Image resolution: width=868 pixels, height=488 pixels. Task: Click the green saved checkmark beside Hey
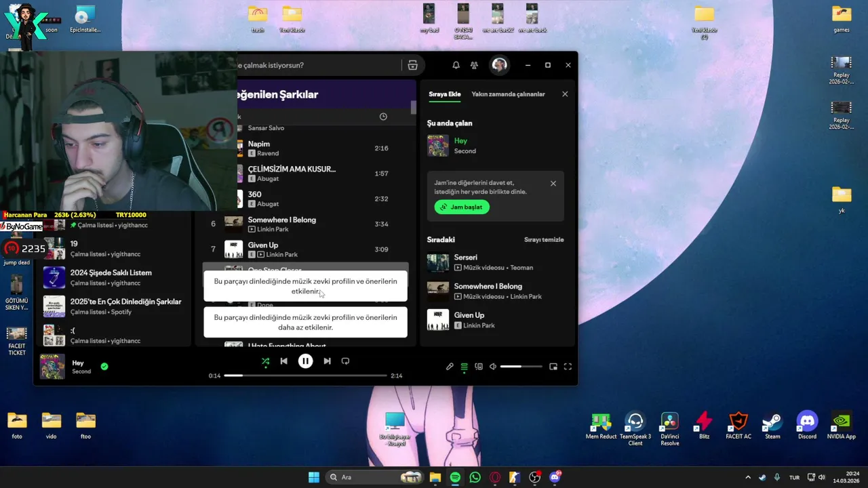[x=104, y=366]
